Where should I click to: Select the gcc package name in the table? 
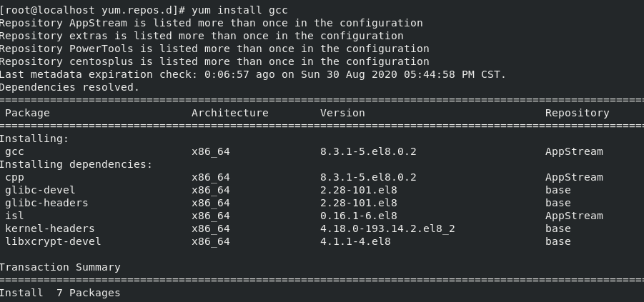click(x=14, y=151)
